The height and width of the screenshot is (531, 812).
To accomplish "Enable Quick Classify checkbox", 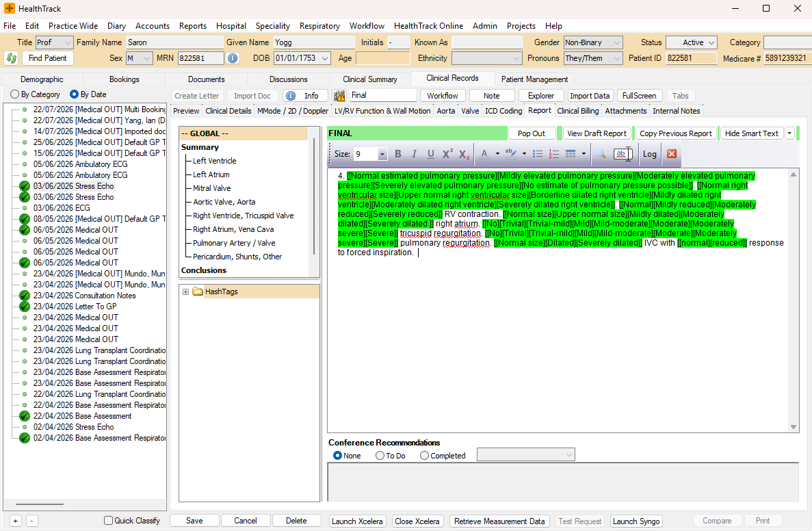I will tap(108, 520).
